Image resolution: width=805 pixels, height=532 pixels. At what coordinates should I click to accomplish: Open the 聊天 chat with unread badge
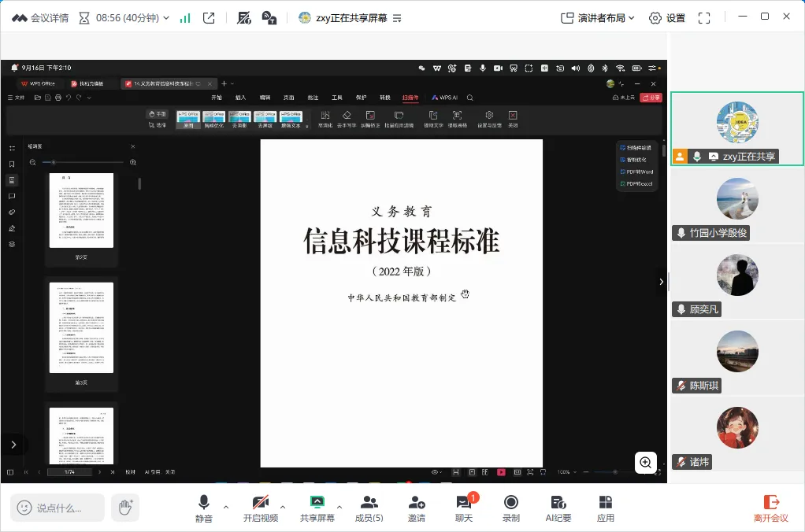[464, 508]
